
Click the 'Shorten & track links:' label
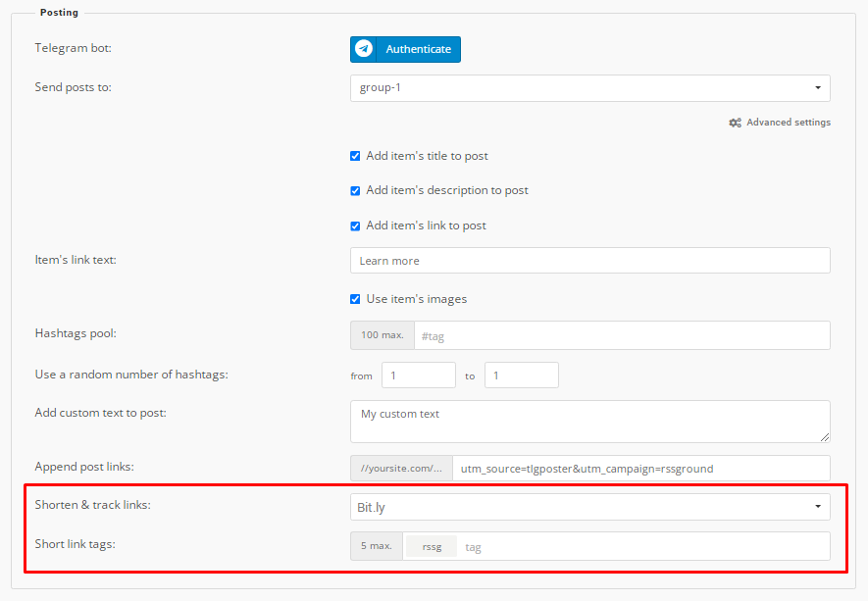[x=92, y=505]
